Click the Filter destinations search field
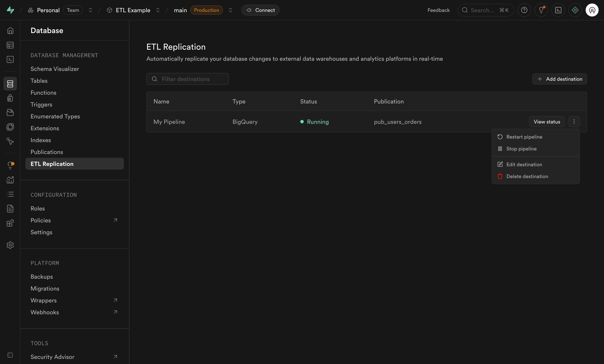The height and width of the screenshot is (364, 604). 187,79
